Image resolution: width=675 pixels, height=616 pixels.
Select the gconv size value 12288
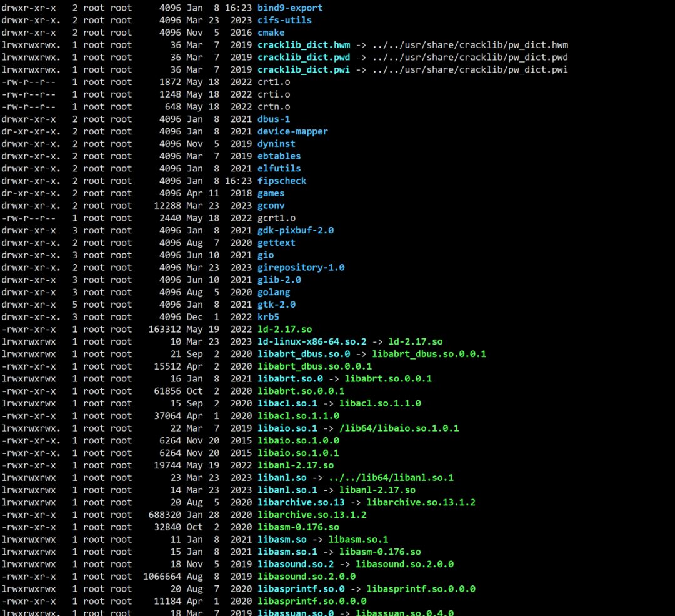tap(168, 206)
